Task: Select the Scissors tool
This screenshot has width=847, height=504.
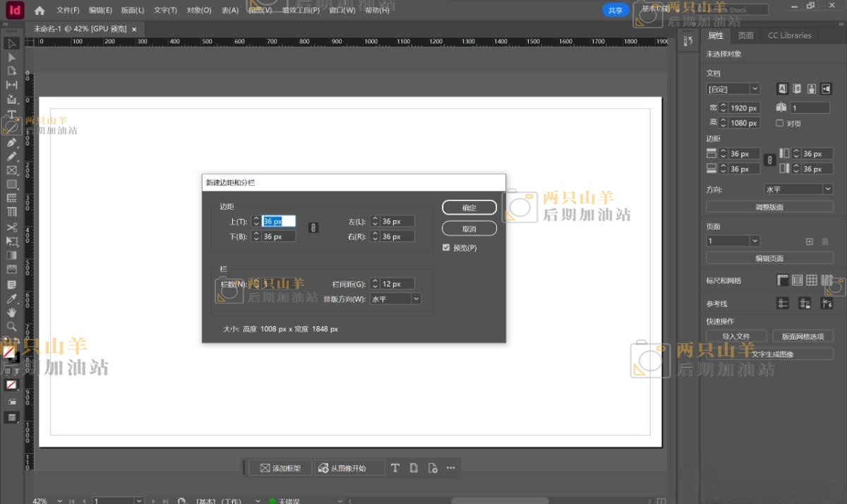Action: point(11,227)
